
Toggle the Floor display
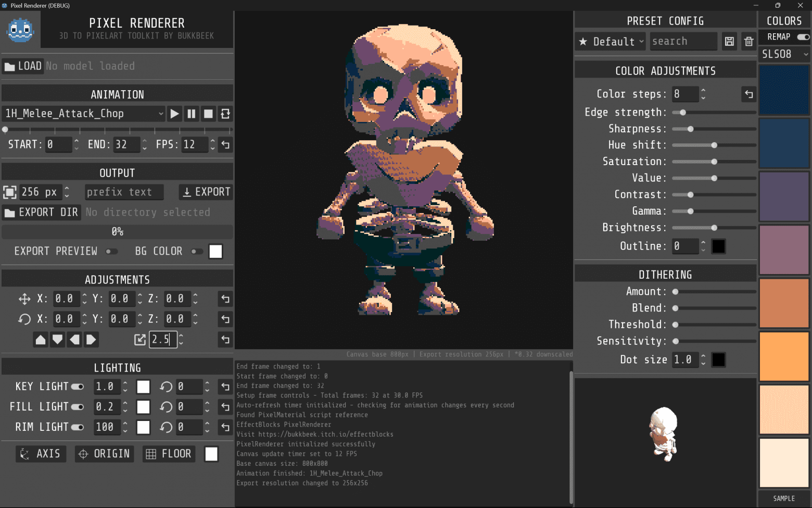point(169,453)
